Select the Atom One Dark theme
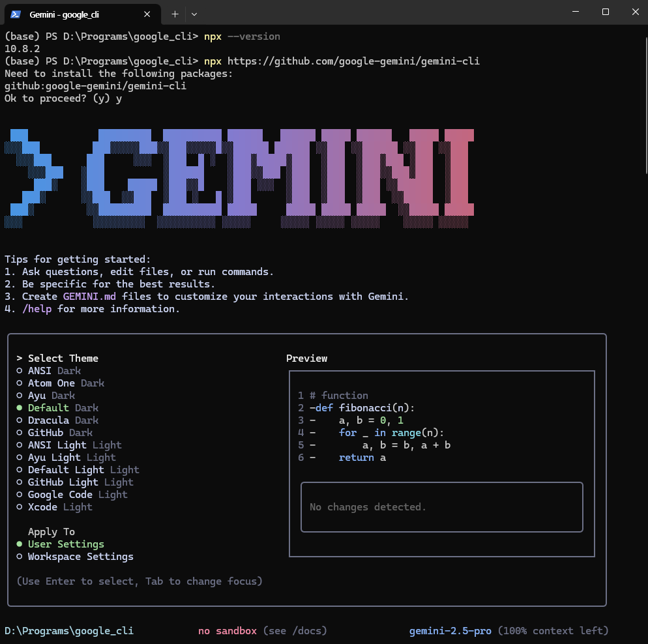 [x=61, y=383]
